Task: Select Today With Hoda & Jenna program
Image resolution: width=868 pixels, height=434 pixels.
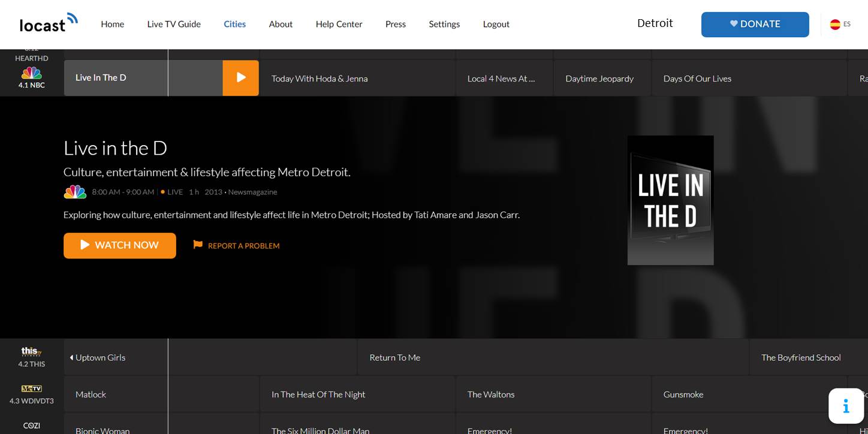Action: [x=357, y=79]
